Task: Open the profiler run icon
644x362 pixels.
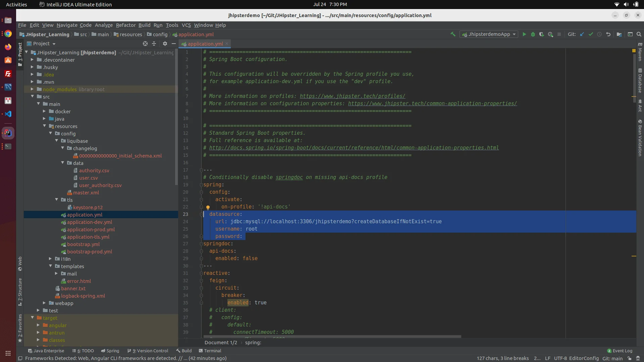Action: pyautogui.click(x=550, y=34)
